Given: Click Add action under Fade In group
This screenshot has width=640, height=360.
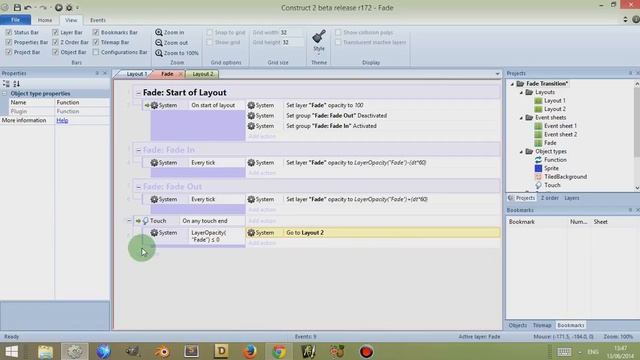Looking at the screenshot, I should pos(262,173).
